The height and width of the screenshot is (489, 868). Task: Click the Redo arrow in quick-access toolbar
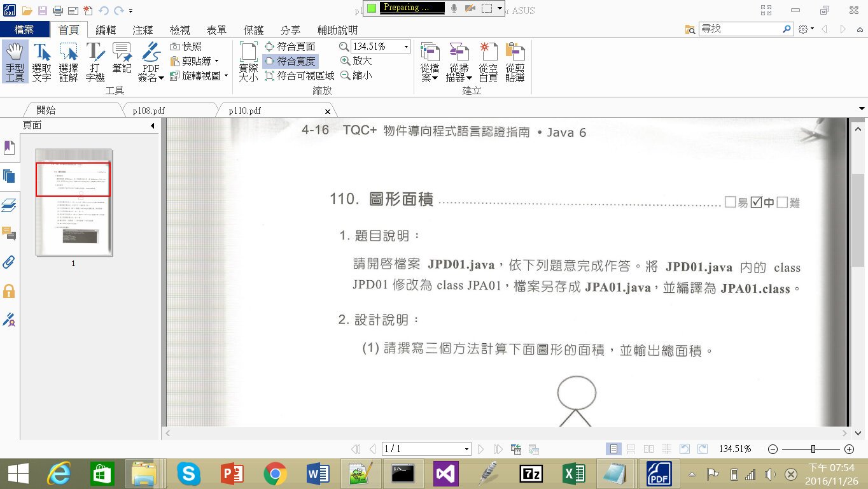tap(119, 11)
